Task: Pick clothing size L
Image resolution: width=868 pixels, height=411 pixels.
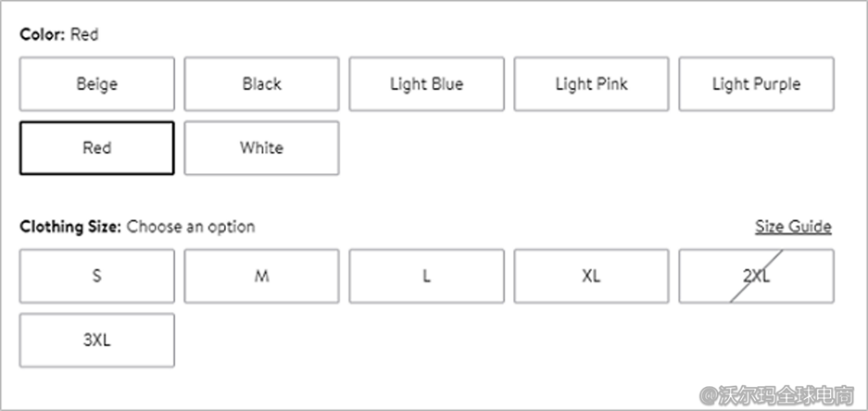Action: [426, 276]
